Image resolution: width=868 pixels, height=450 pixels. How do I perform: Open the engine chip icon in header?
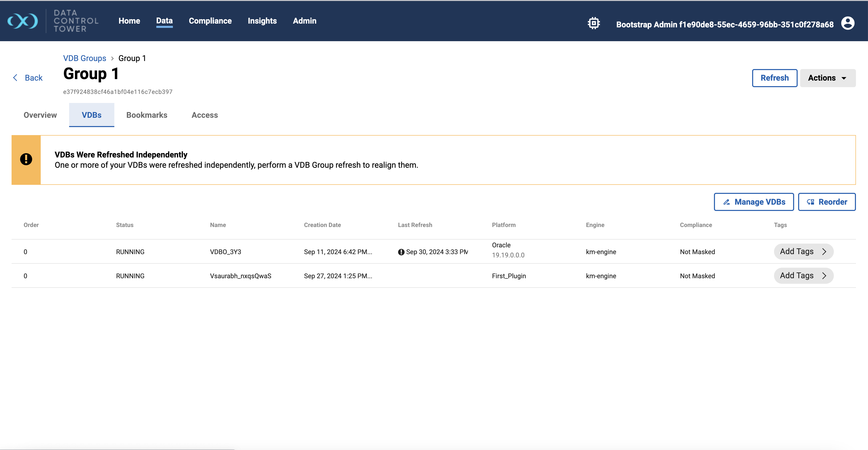593,24
